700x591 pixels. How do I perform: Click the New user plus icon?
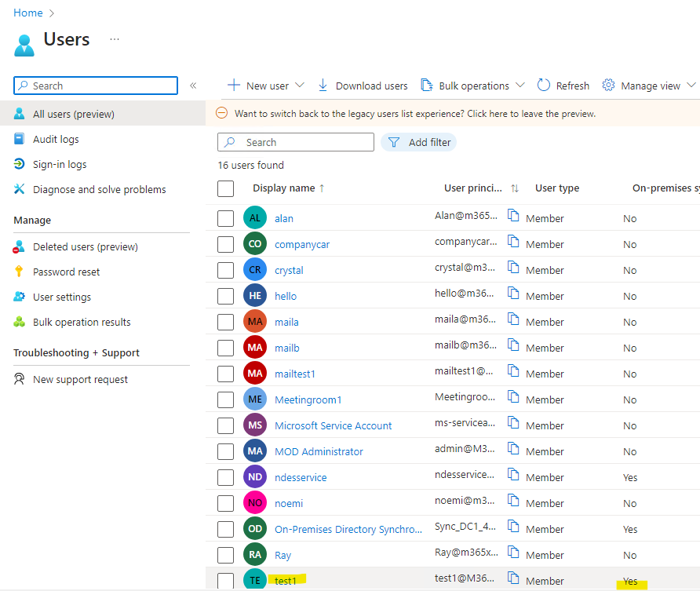234,85
